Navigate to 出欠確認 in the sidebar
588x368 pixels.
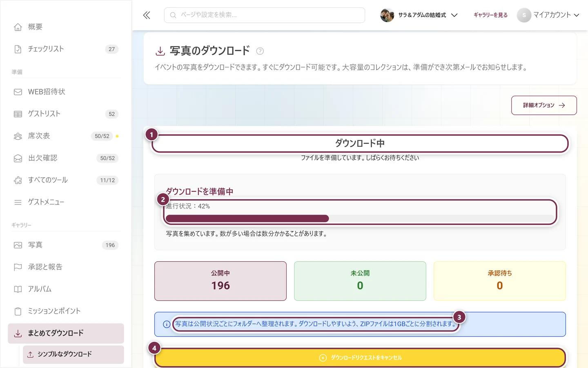[x=66, y=158]
